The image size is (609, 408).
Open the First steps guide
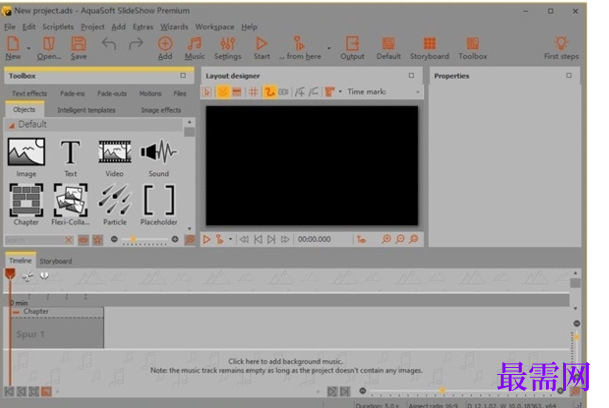tap(561, 48)
